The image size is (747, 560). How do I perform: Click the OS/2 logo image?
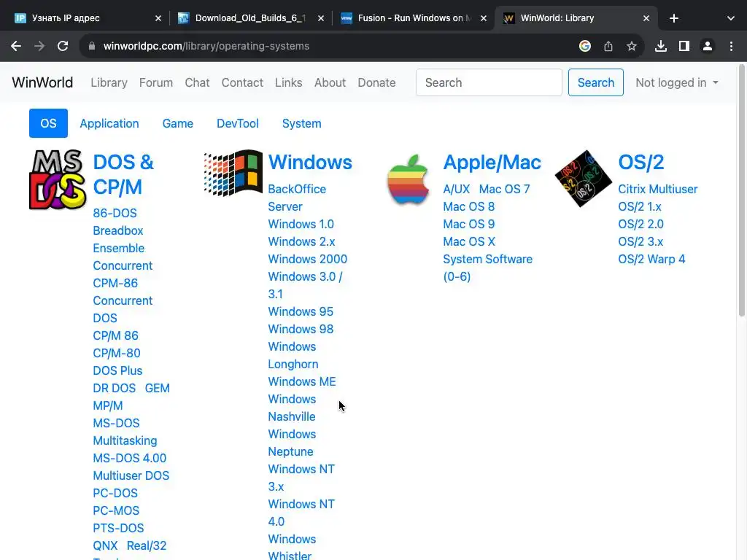583,179
